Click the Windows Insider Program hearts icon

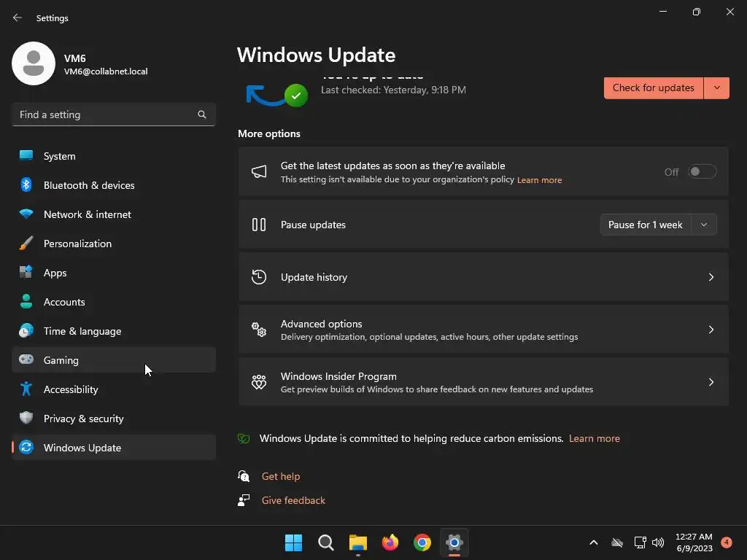(259, 382)
